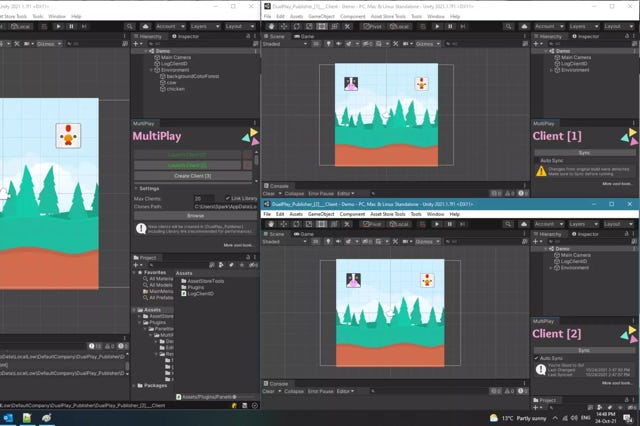This screenshot has width=640, height=426.
Task: Click Play in the main MultiPlay editor window
Action: click(59, 27)
